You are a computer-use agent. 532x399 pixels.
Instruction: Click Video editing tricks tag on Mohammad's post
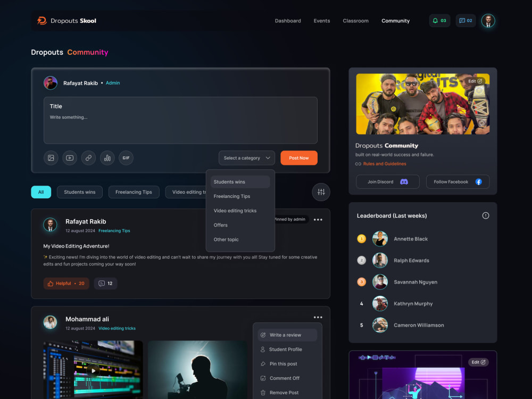click(117, 328)
